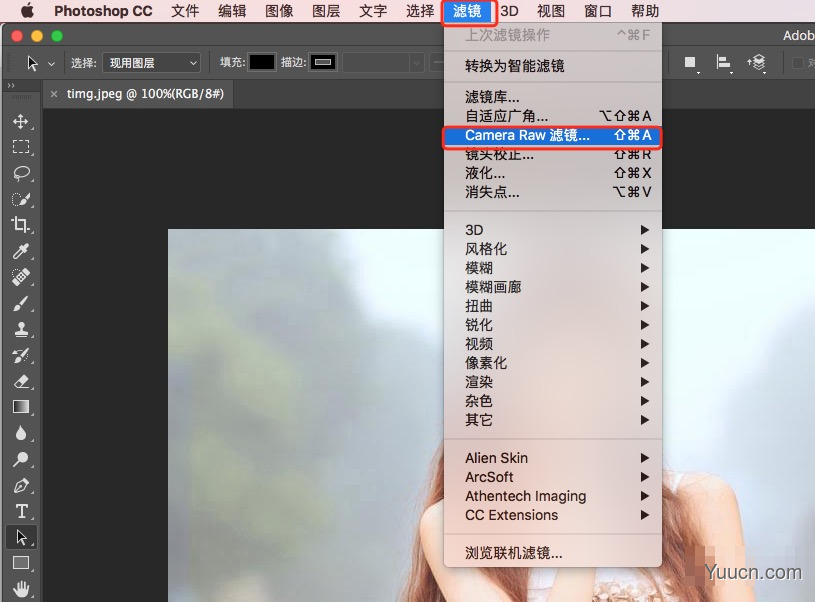Select the Blur tool
Image resolution: width=815 pixels, height=602 pixels.
(x=21, y=433)
